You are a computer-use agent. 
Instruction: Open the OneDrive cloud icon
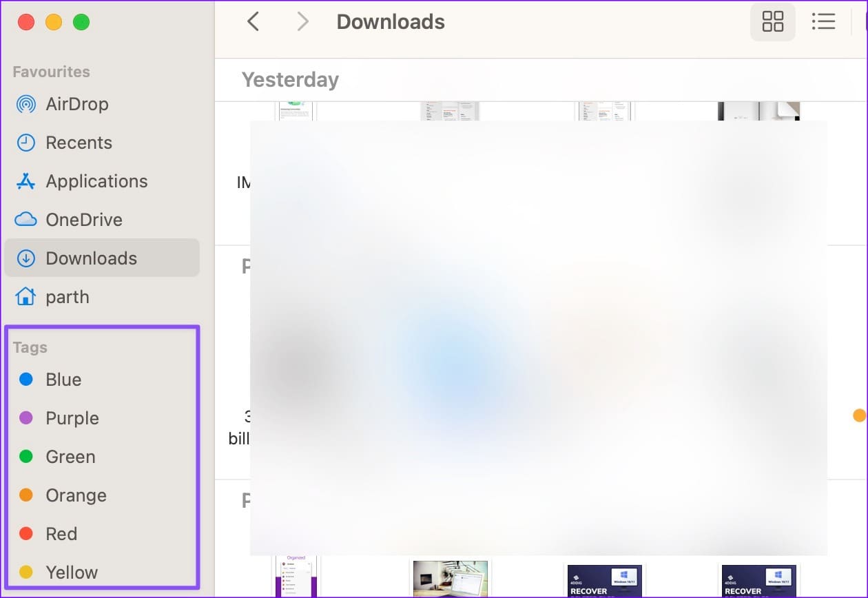(26, 220)
